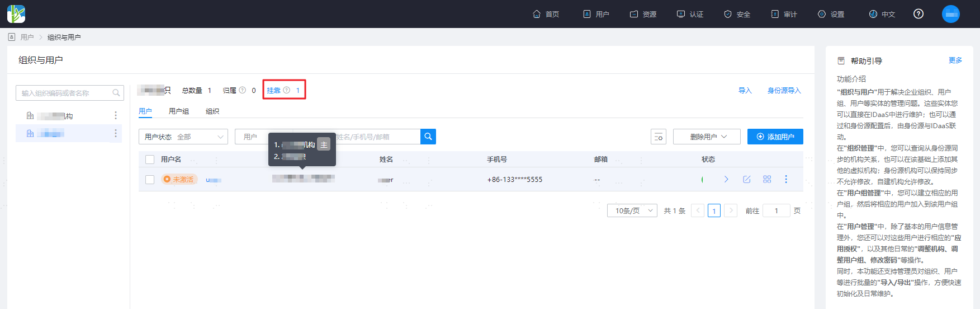
Task: Click the search magnifier button
Action: [428, 137]
